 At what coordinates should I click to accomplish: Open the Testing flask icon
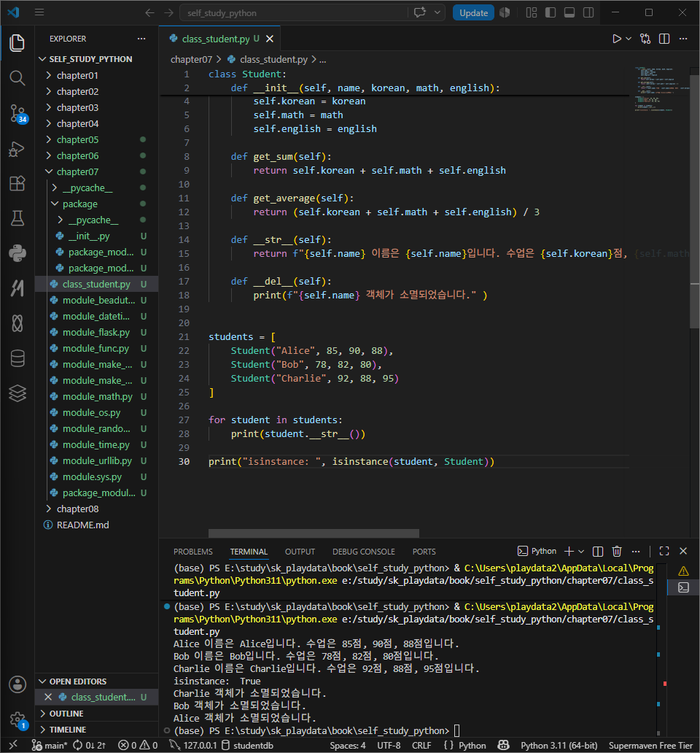point(17,218)
